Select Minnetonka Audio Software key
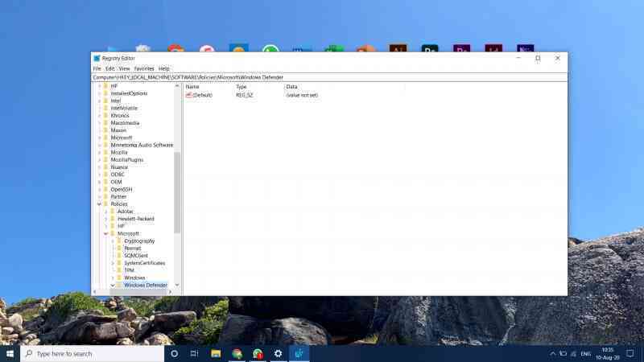This screenshot has height=362, width=644. click(x=142, y=146)
